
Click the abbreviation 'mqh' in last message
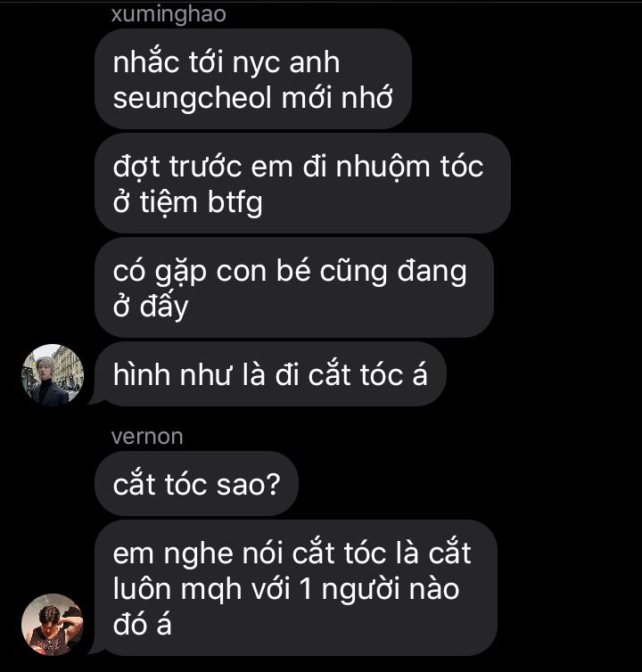(x=210, y=591)
